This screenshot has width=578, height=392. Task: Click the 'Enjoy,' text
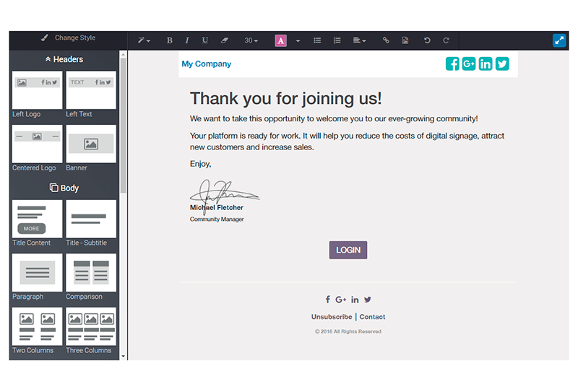pyautogui.click(x=201, y=164)
